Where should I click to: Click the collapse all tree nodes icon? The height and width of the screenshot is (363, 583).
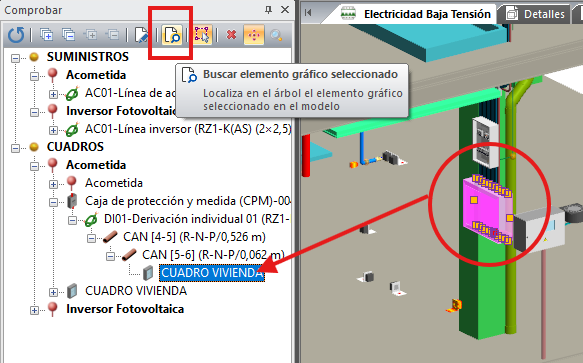[x=68, y=35]
